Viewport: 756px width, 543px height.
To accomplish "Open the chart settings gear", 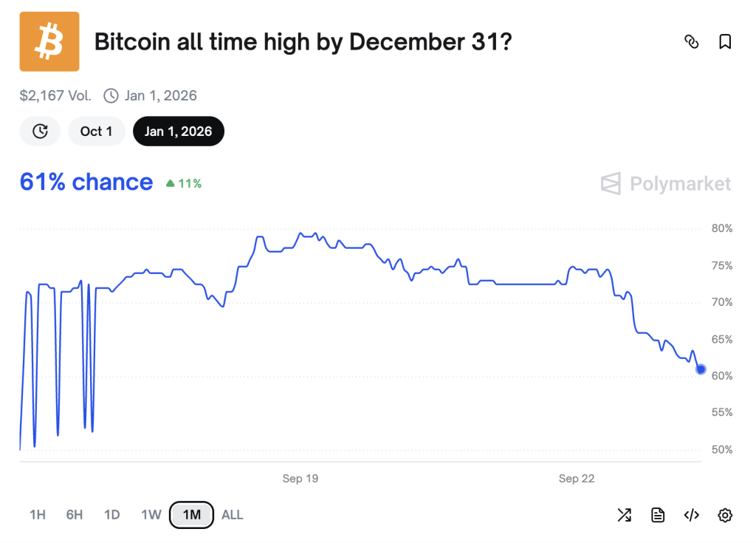I will 725,515.
